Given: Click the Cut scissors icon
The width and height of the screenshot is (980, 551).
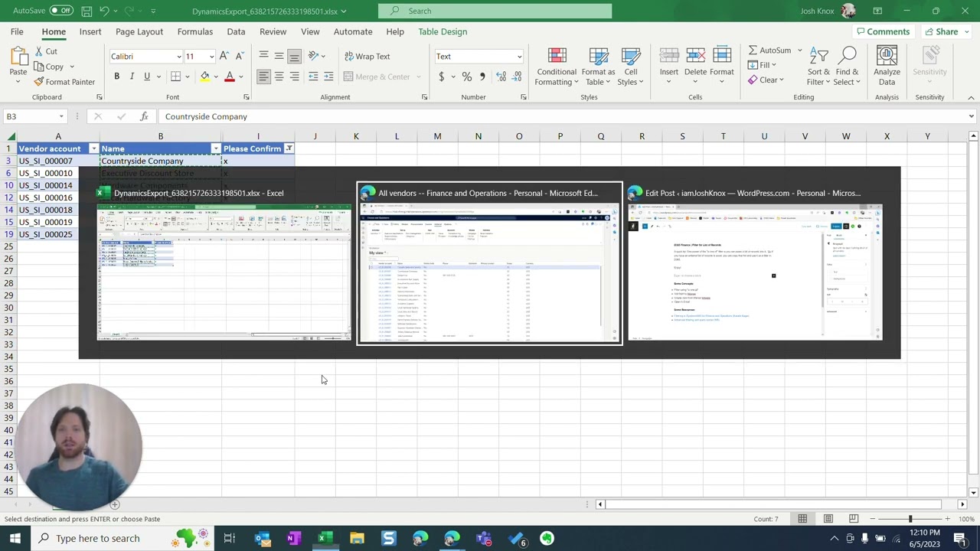Looking at the screenshot, I should [39, 51].
